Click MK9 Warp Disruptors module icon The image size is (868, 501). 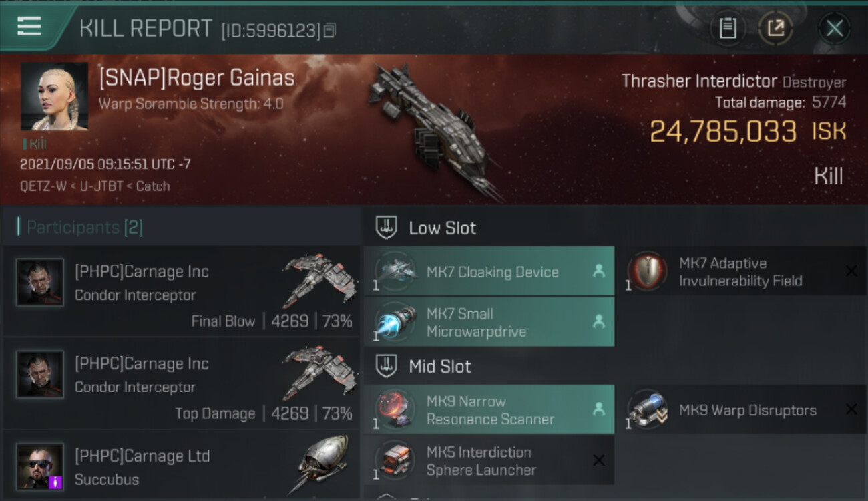click(x=647, y=409)
